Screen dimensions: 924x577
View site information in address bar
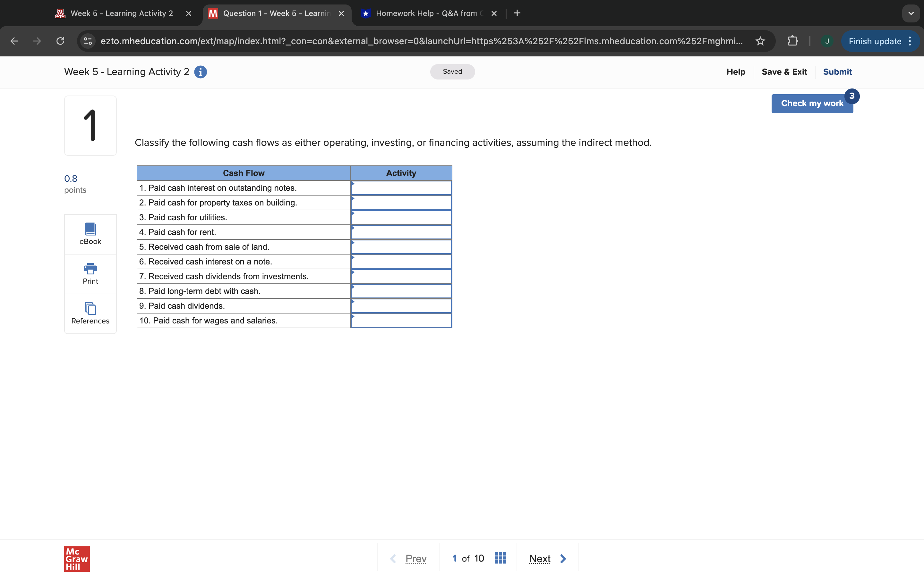(88, 41)
